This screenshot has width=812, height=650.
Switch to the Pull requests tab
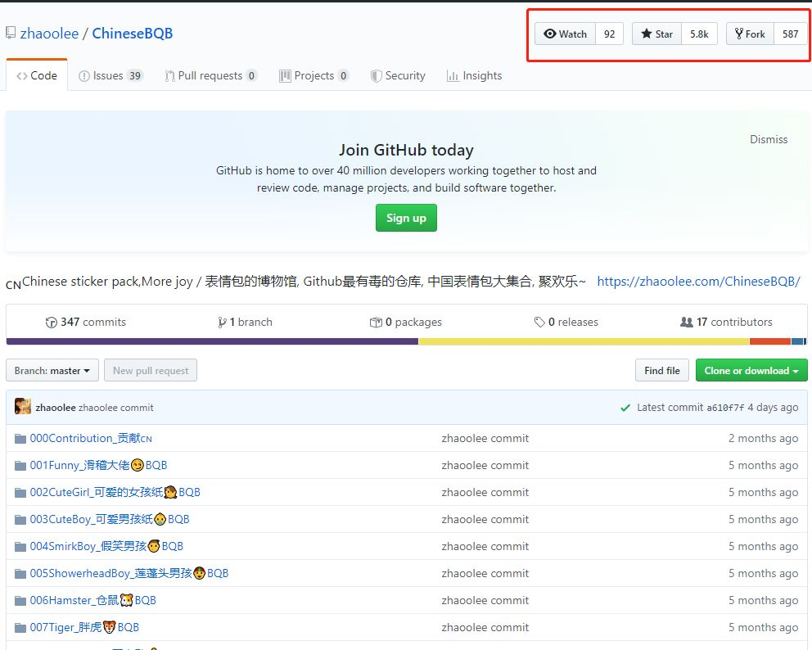coord(210,75)
